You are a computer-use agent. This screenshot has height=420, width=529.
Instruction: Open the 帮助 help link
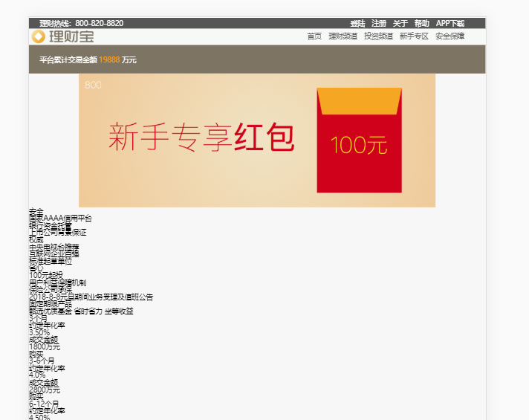422,23
